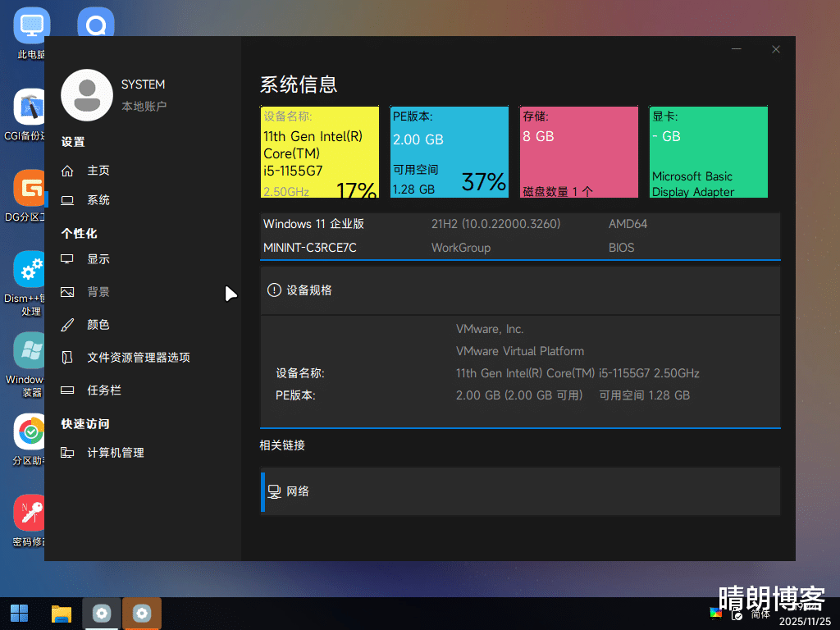The width and height of the screenshot is (840, 630).
Task: Open the 任务栏 taskbar settings
Action: click(x=104, y=390)
